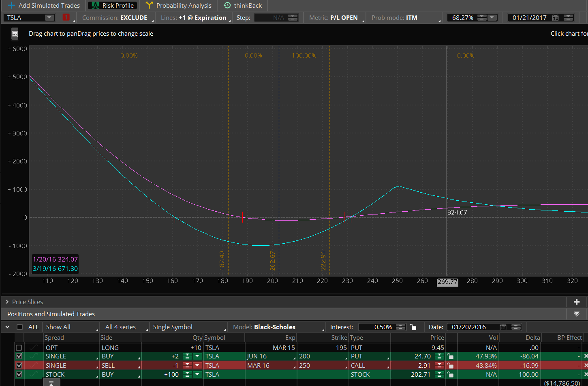
Task: Click the up-arrow button below the positions table
Action: tap(51, 382)
